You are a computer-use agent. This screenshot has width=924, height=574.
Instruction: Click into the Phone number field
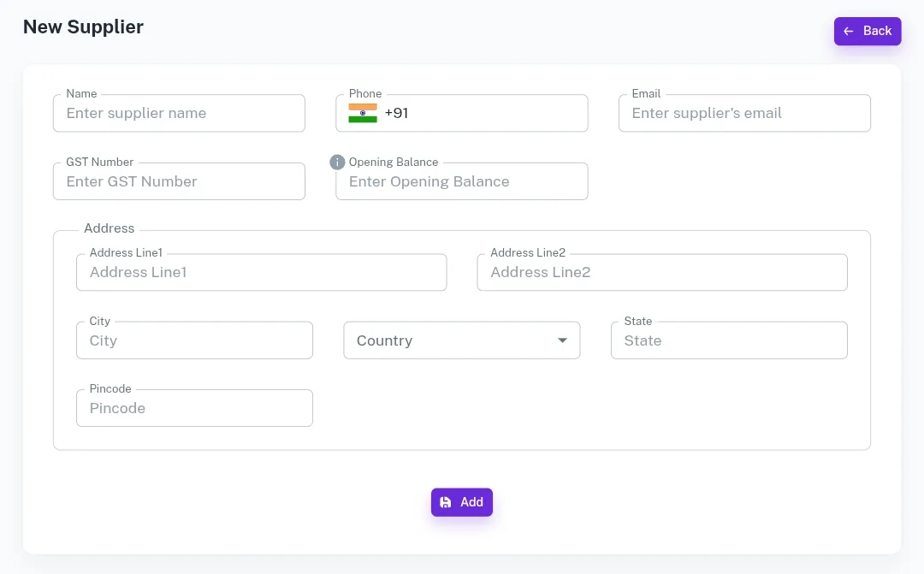462,113
